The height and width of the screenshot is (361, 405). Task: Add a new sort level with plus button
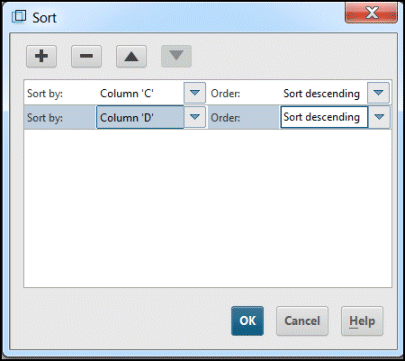point(41,56)
